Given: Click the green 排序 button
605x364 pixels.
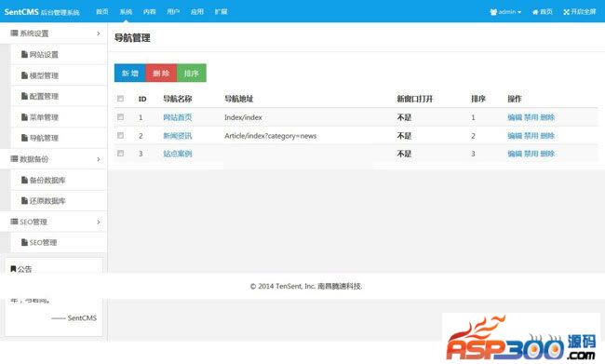Looking at the screenshot, I should pyautogui.click(x=192, y=73).
